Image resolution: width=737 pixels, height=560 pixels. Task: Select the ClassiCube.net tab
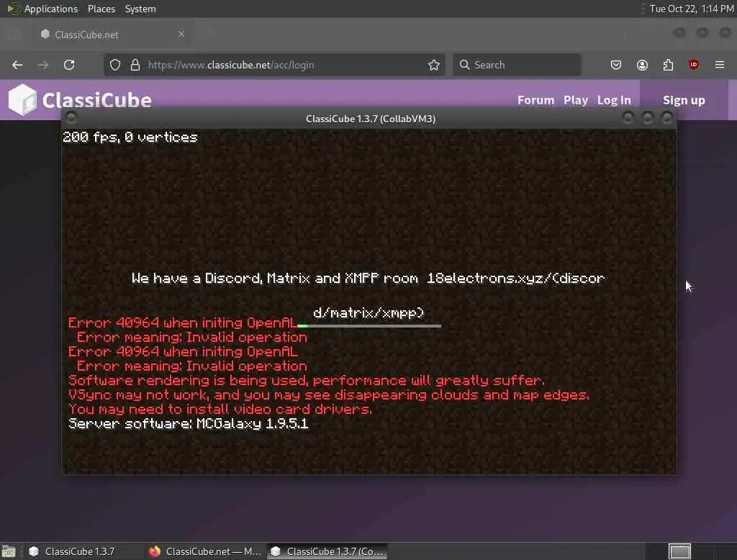click(x=112, y=35)
